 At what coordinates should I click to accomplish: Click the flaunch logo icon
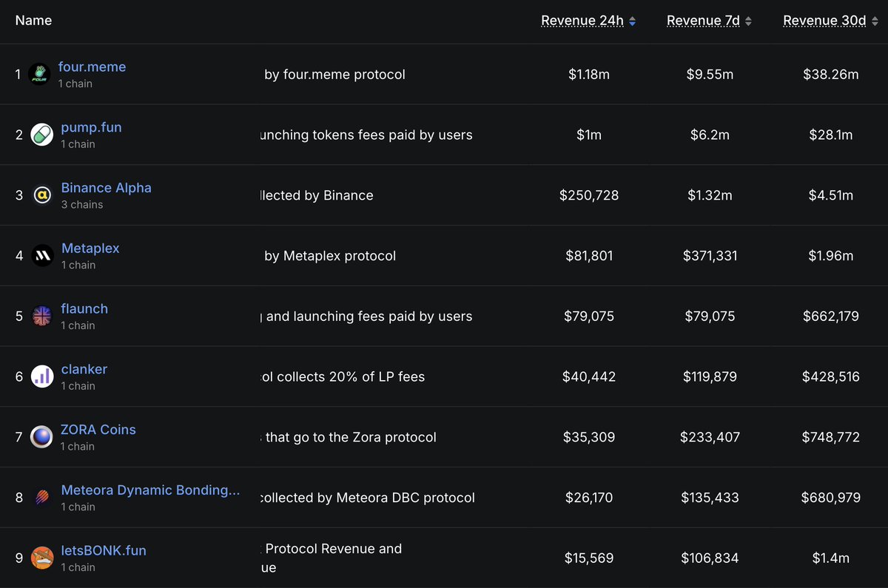(x=42, y=317)
